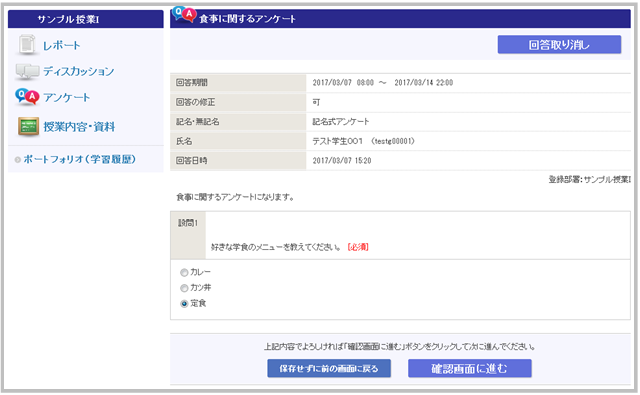Click the テスト学生001 name value

click(x=363, y=141)
